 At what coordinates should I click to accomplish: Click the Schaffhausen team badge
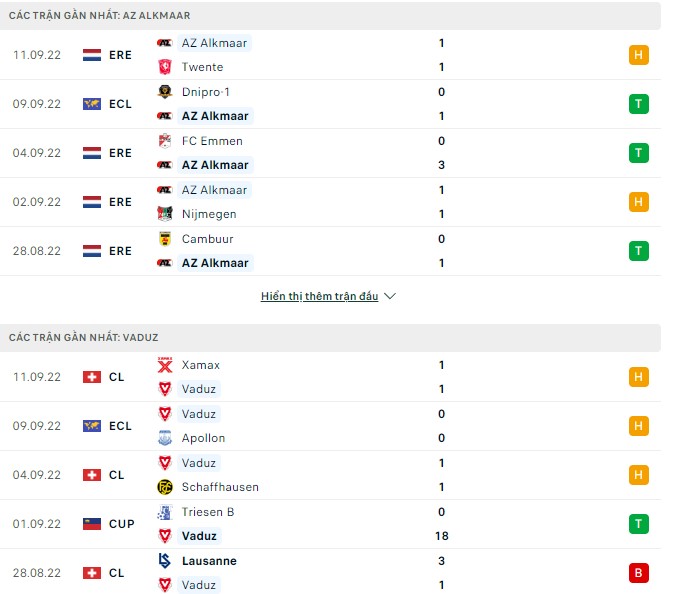(165, 487)
